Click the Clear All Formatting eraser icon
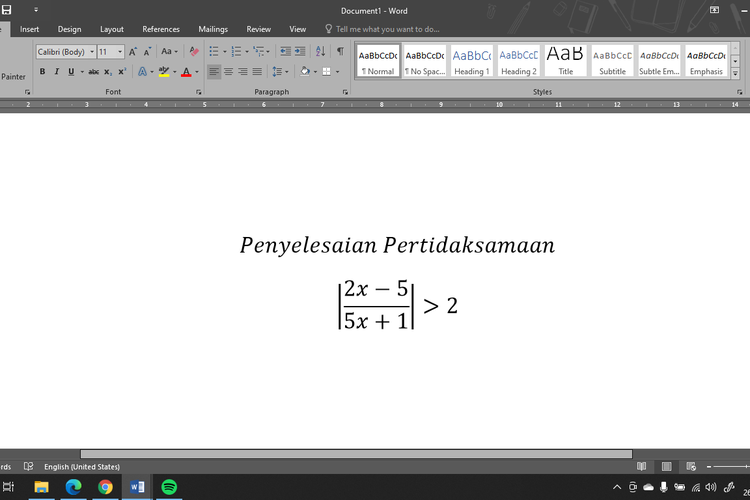 (x=194, y=51)
